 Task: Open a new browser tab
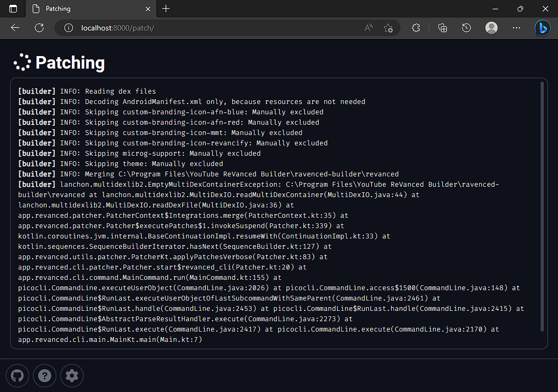click(166, 9)
